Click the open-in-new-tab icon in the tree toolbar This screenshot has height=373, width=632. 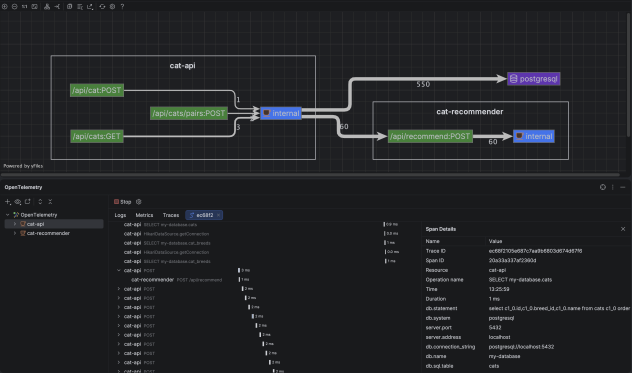tap(28, 202)
